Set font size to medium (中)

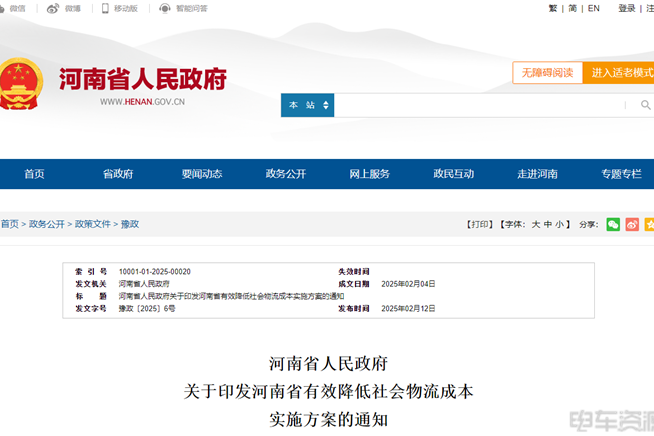(x=548, y=224)
